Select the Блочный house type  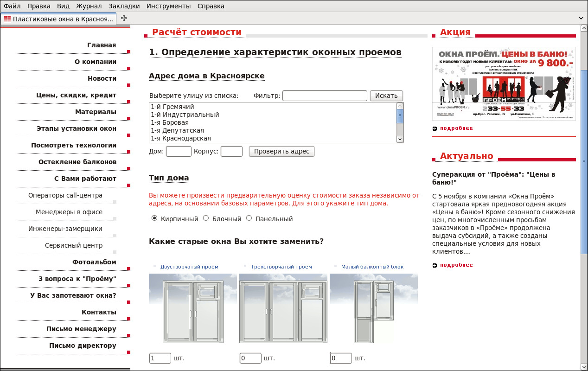[x=206, y=218]
